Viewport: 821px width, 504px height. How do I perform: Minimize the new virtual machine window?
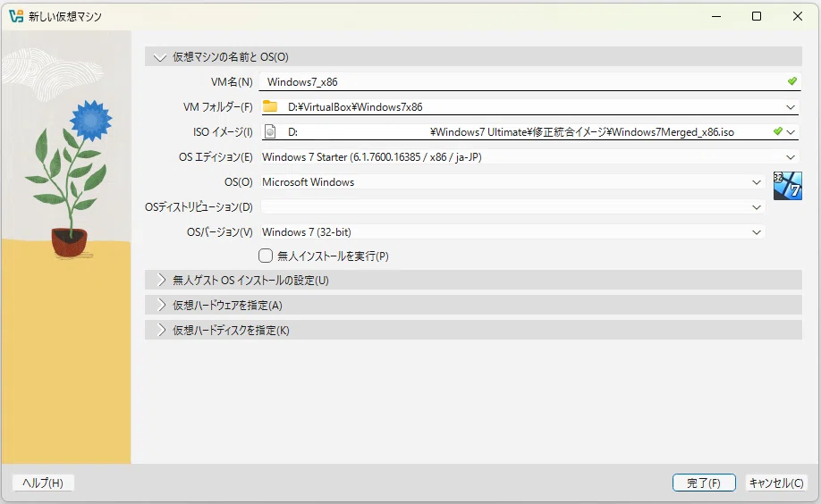716,16
